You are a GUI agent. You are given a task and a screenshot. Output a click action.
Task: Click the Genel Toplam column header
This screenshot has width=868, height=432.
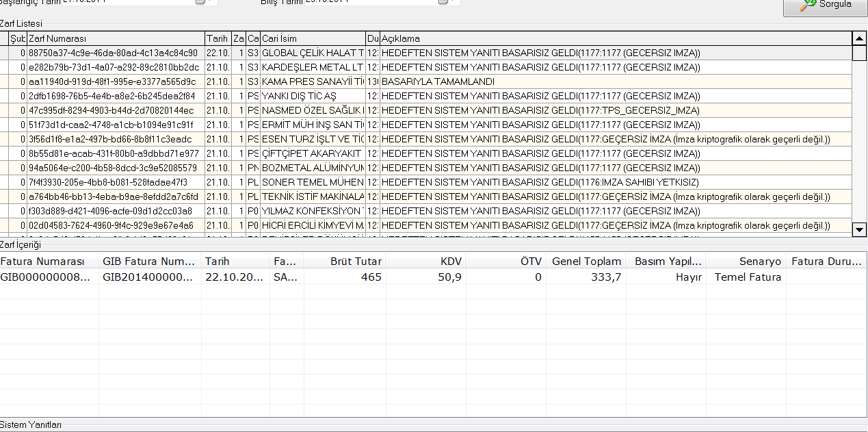(586, 261)
